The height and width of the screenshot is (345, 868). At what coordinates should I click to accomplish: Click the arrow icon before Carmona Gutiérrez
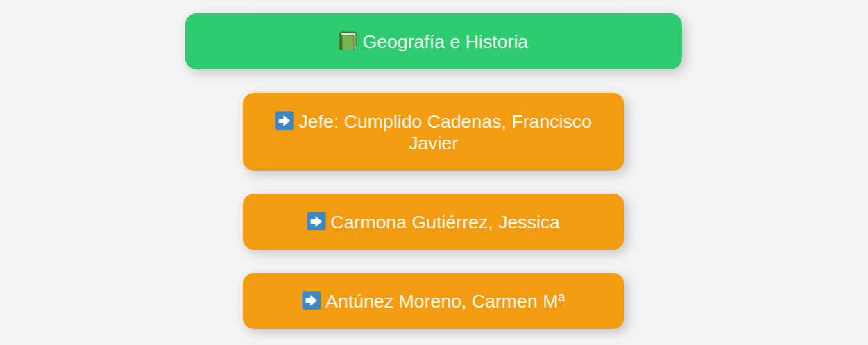pos(316,221)
